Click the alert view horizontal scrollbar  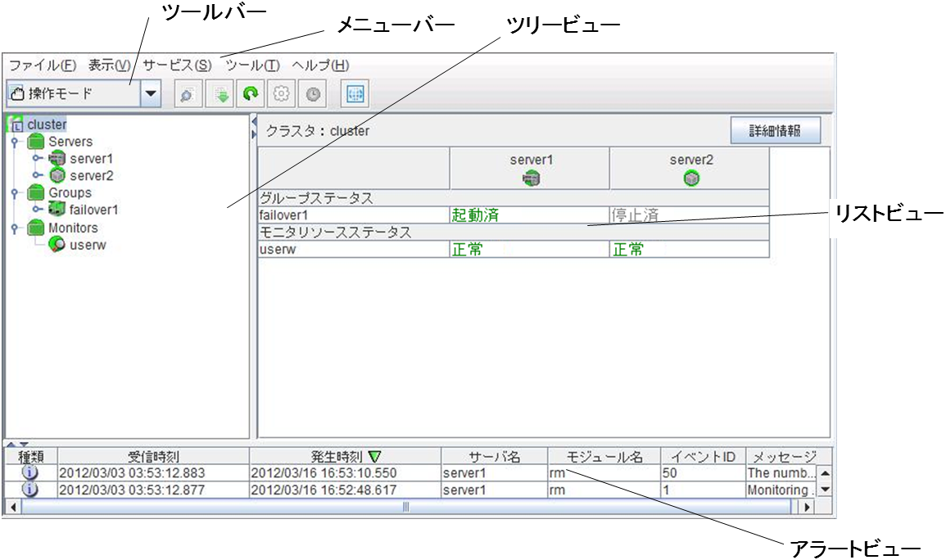pyautogui.click(x=405, y=507)
